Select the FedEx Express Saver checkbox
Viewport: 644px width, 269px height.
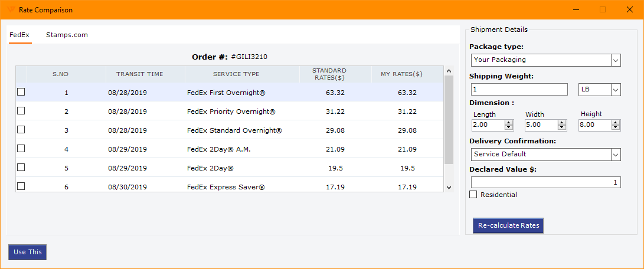point(21,186)
